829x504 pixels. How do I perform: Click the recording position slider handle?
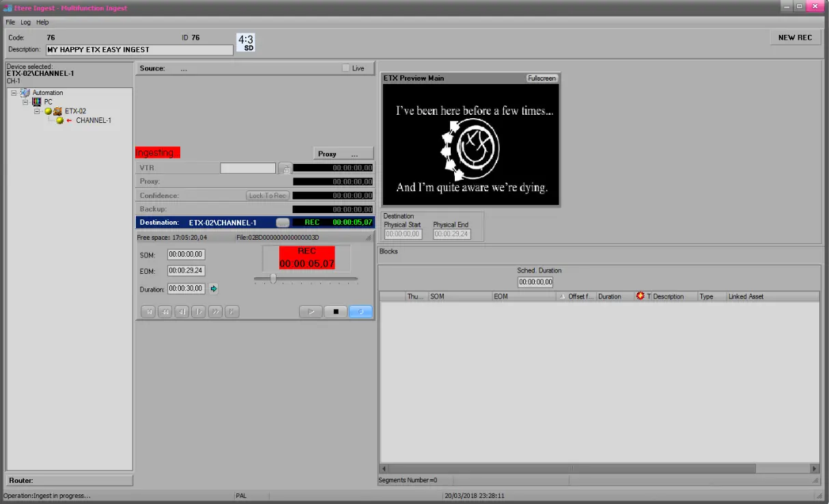[273, 279]
